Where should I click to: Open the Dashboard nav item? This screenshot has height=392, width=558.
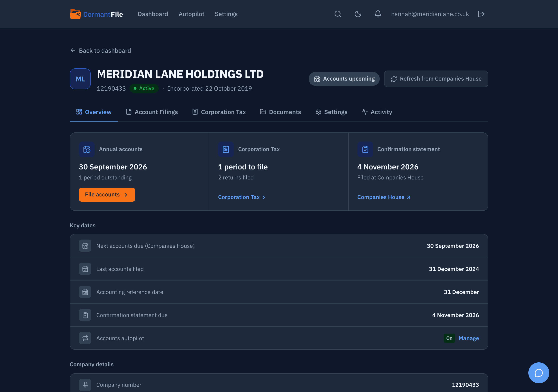click(153, 14)
